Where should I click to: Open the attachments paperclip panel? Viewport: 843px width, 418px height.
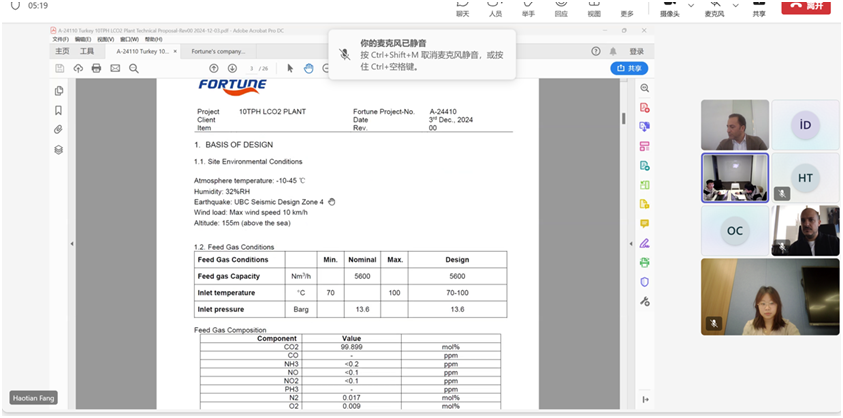[x=59, y=130]
